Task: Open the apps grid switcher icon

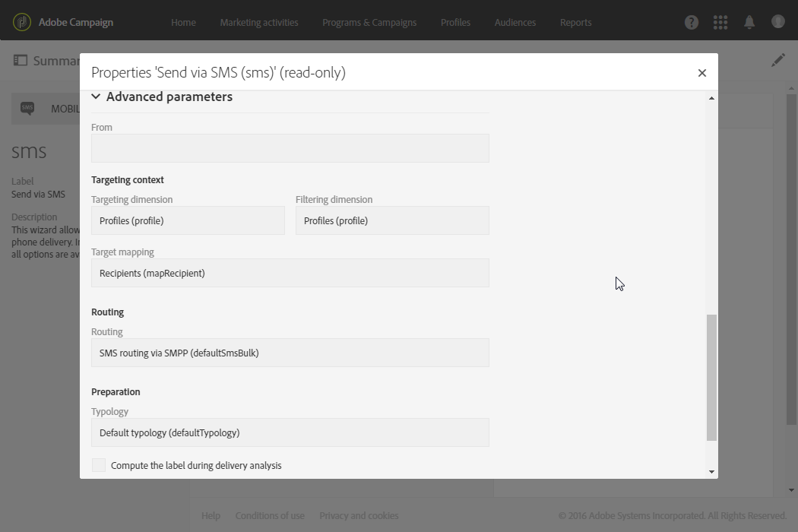Action: click(720, 22)
